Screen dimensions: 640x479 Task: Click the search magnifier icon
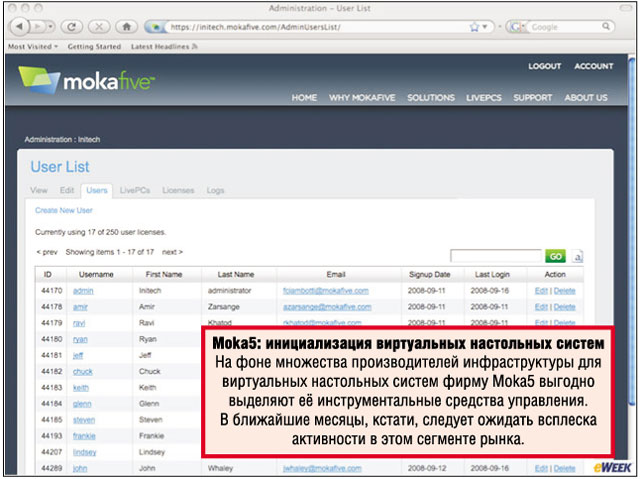tap(606, 27)
